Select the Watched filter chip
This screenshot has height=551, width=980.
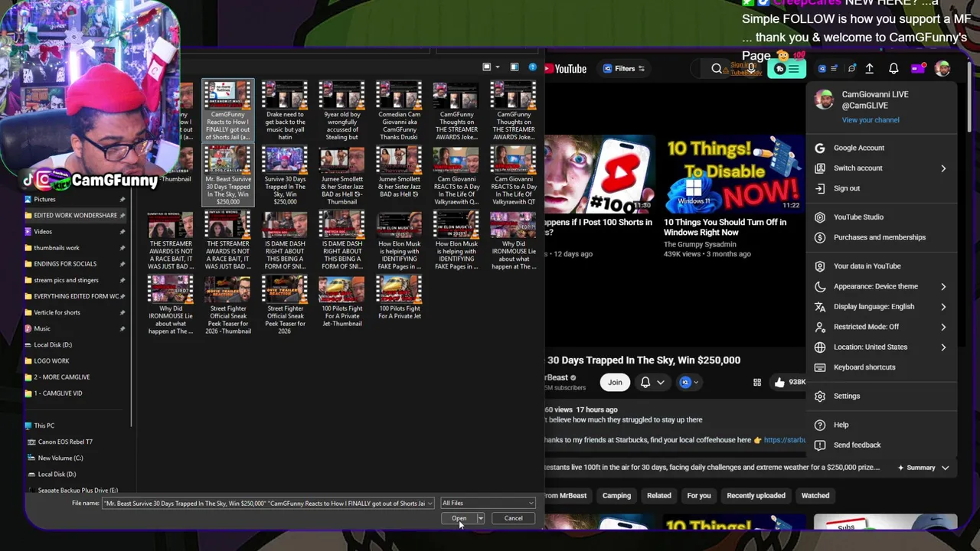pyautogui.click(x=815, y=496)
